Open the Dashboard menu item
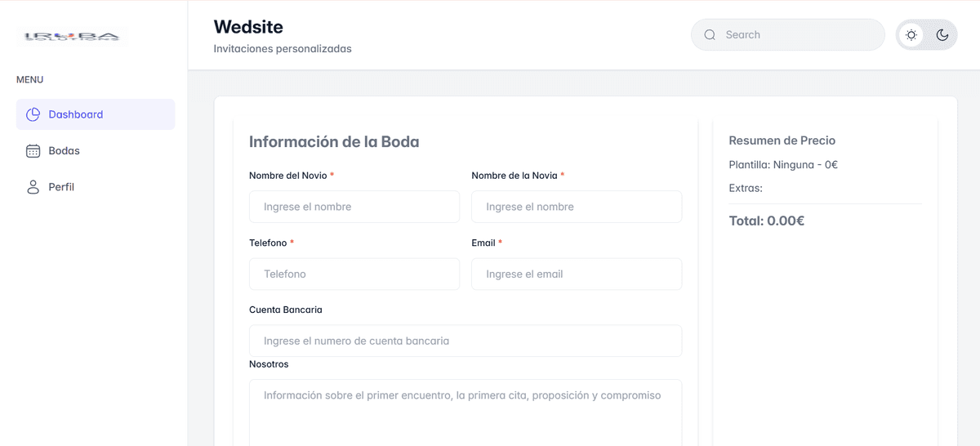The width and height of the screenshot is (980, 446). point(96,114)
